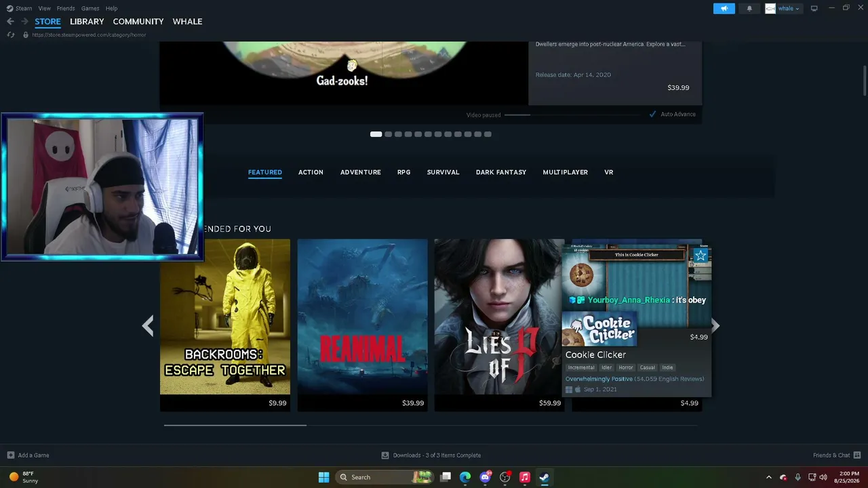868x488 pixels.
Task: Open the COMMUNITY tab
Action: (x=138, y=22)
